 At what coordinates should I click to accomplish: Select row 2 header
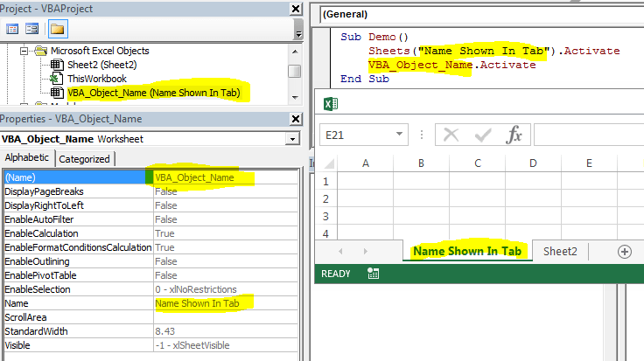(326, 199)
